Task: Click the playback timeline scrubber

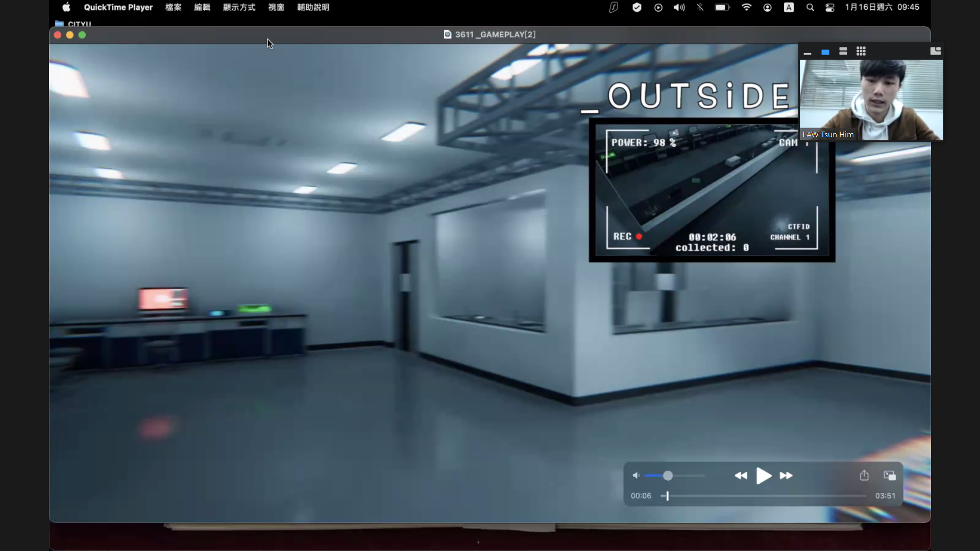Action: (x=667, y=495)
